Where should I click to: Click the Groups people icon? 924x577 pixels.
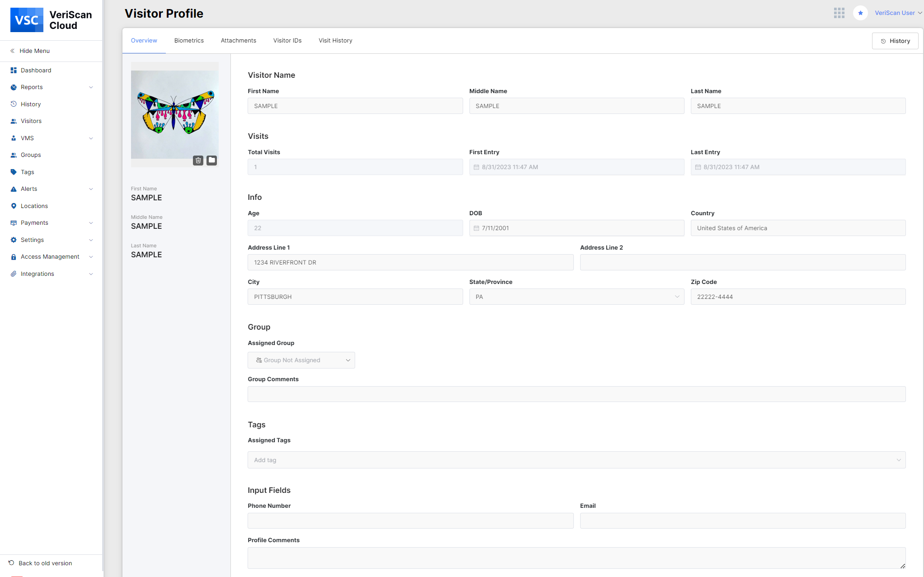[x=14, y=155]
